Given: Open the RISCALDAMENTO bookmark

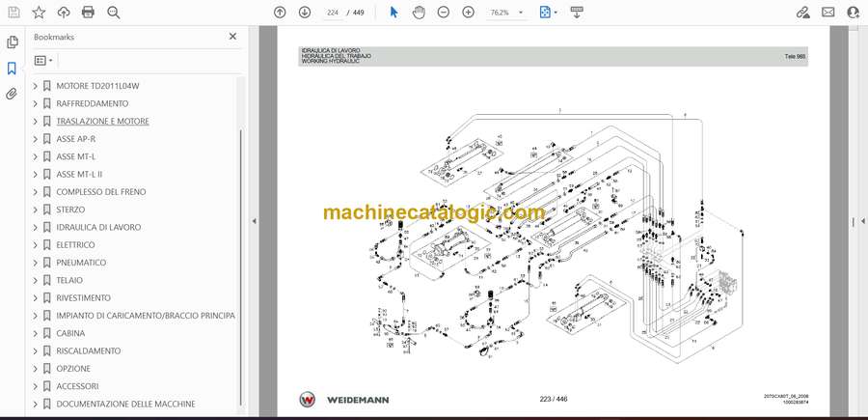Looking at the screenshot, I should point(88,350).
